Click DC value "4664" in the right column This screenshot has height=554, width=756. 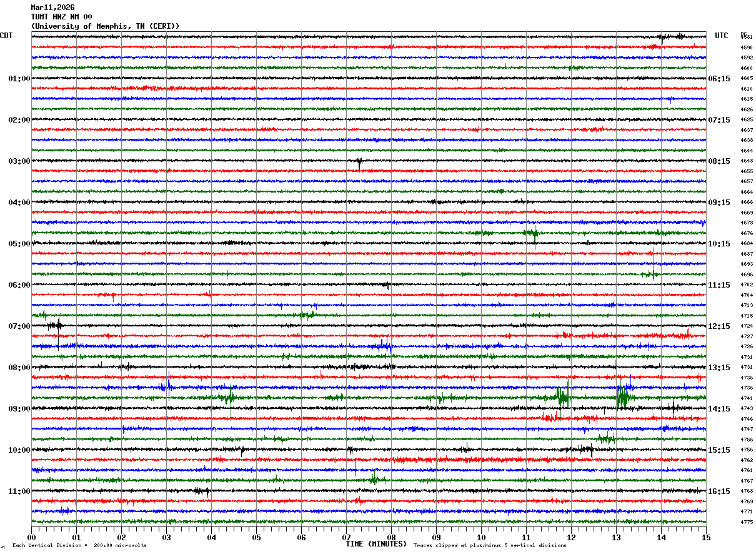746,192
